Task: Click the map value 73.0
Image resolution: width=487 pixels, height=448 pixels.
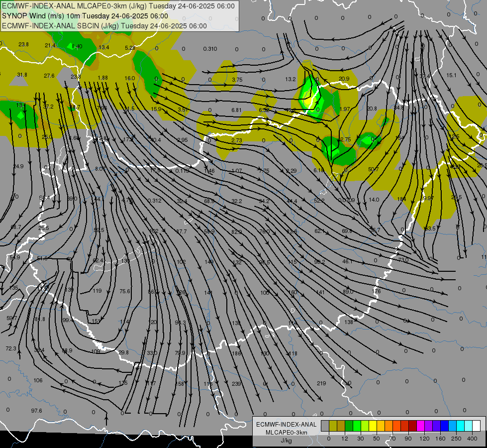Action: tap(403, 260)
